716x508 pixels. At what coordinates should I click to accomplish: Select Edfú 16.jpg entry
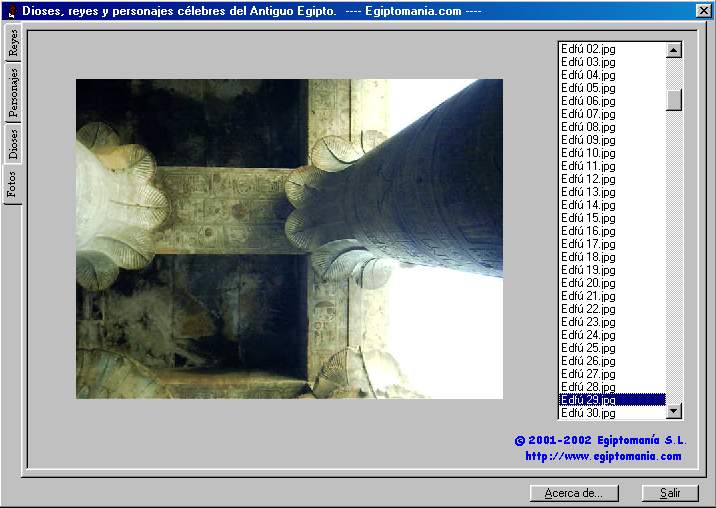[x=612, y=231]
